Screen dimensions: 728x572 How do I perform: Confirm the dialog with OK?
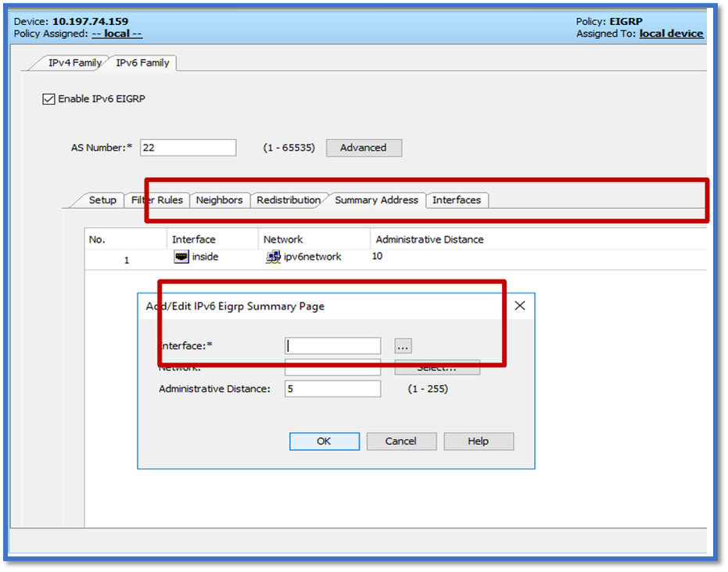click(324, 441)
